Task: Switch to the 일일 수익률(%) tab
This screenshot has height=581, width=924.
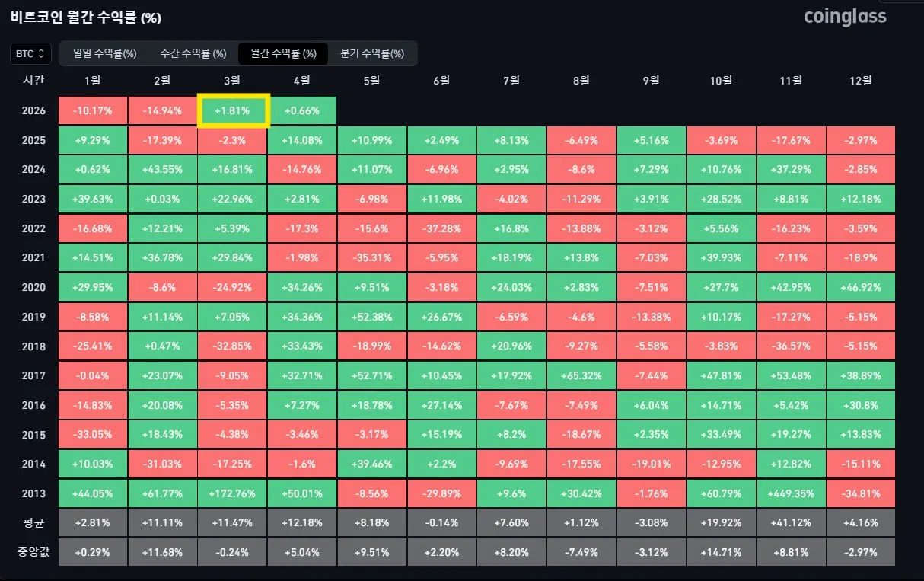Action: click(x=104, y=53)
